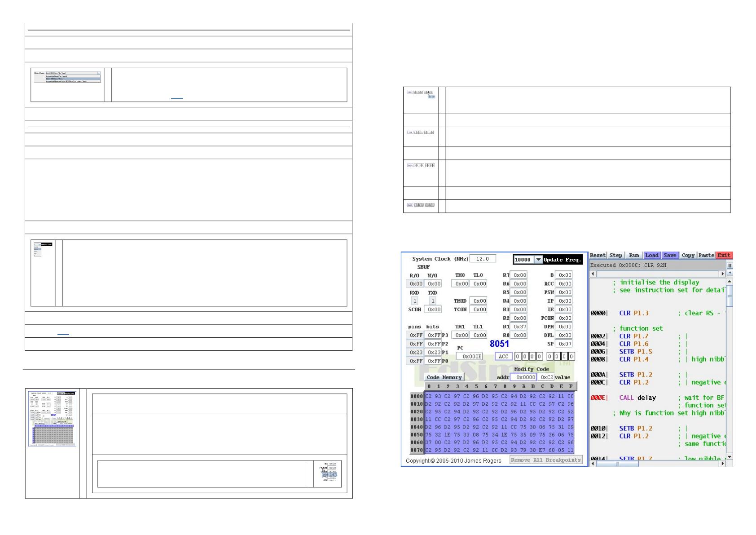The height and width of the screenshot is (535, 756).
Task: Click the Code Memory toggle button
Action: point(444,377)
